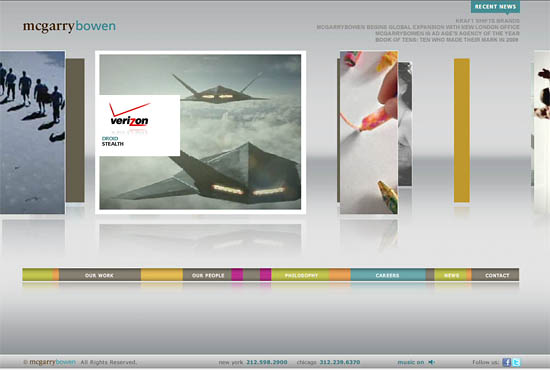Open the London office expansion headline
Viewport: 550px width, 370px height.
(418, 27)
